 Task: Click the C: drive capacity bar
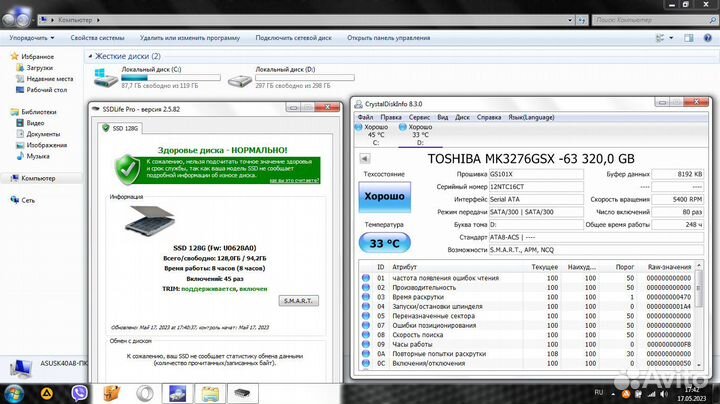(x=171, y=78)
